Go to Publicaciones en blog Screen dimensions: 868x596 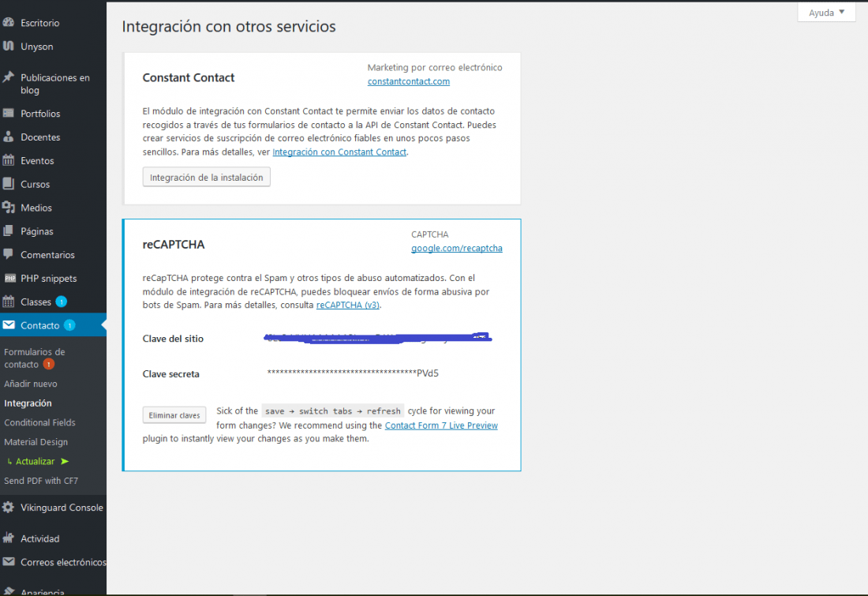[53, 84]
